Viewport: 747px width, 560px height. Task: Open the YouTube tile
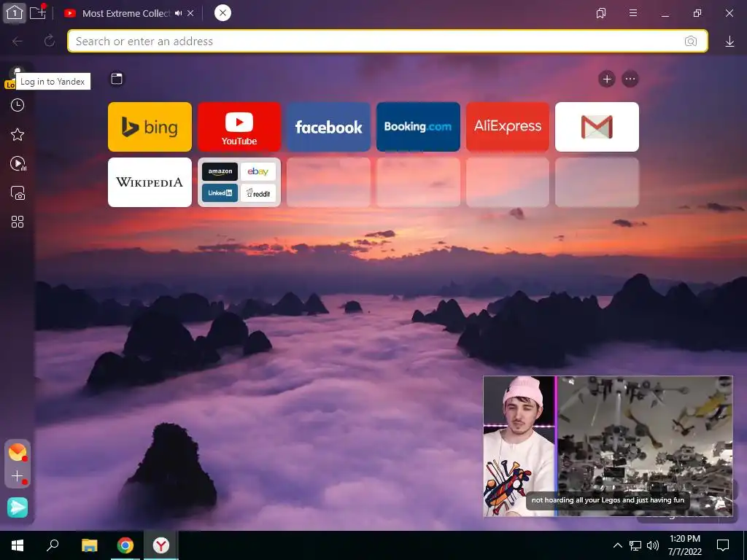point(239,127)
